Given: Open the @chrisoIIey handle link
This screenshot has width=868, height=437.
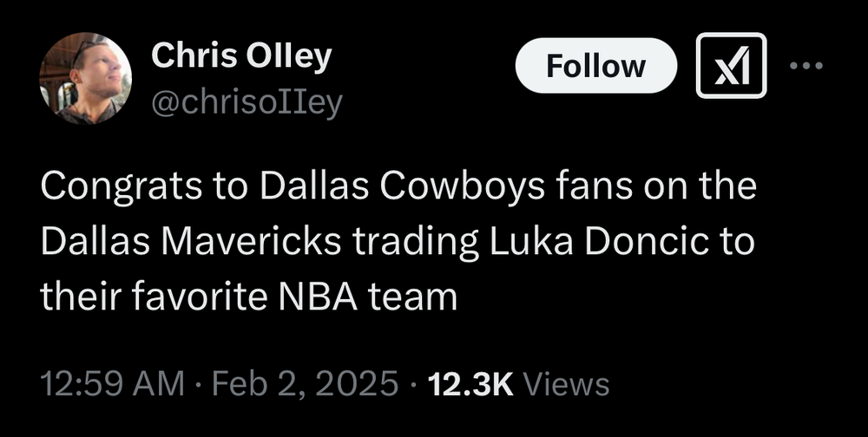Looking at the screenshot, I should point(247,103).
